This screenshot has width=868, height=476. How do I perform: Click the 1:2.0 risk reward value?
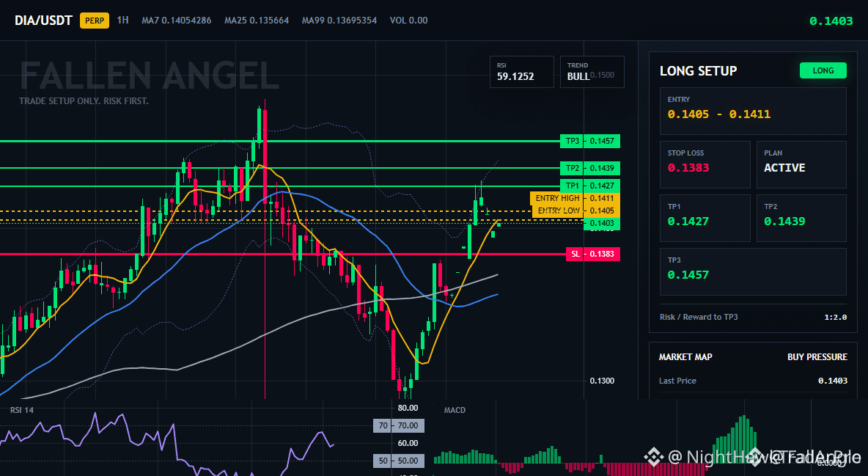point(835,317)
